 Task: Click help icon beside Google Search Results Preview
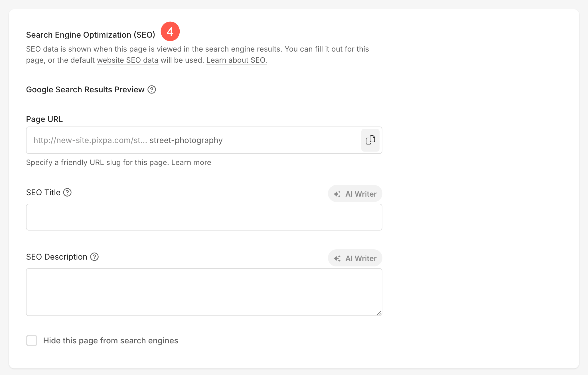coord(152,89)
